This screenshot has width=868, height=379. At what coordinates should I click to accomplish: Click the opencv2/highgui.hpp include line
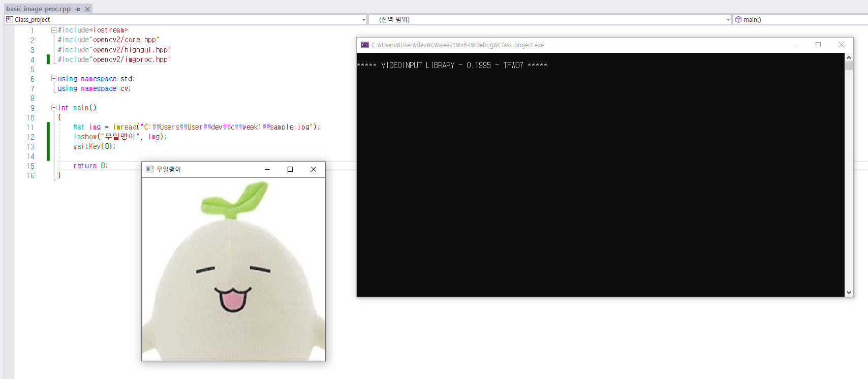point(114,50)
